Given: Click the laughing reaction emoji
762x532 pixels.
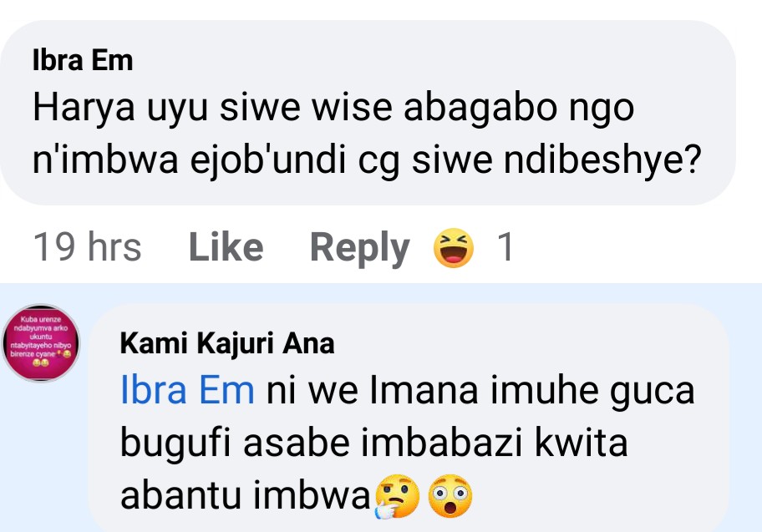Looking at the screenshot, I should pos(454,249).
